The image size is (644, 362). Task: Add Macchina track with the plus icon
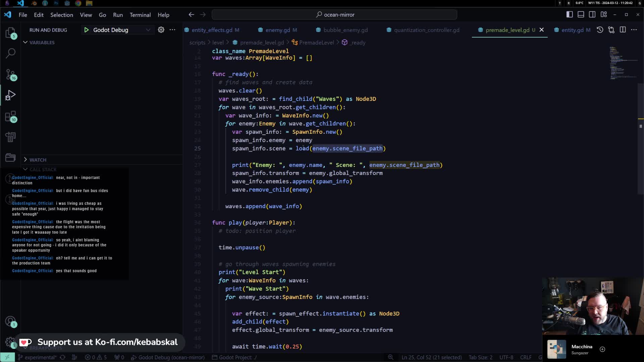(602, 349)
